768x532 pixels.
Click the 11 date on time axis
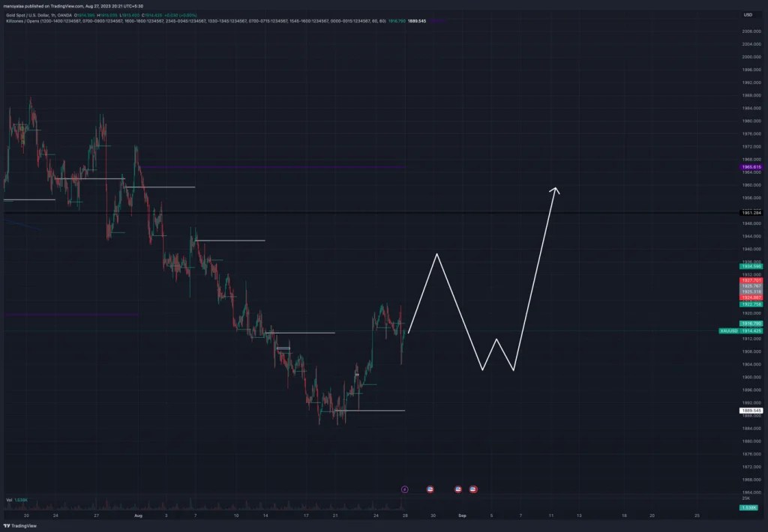551,516
